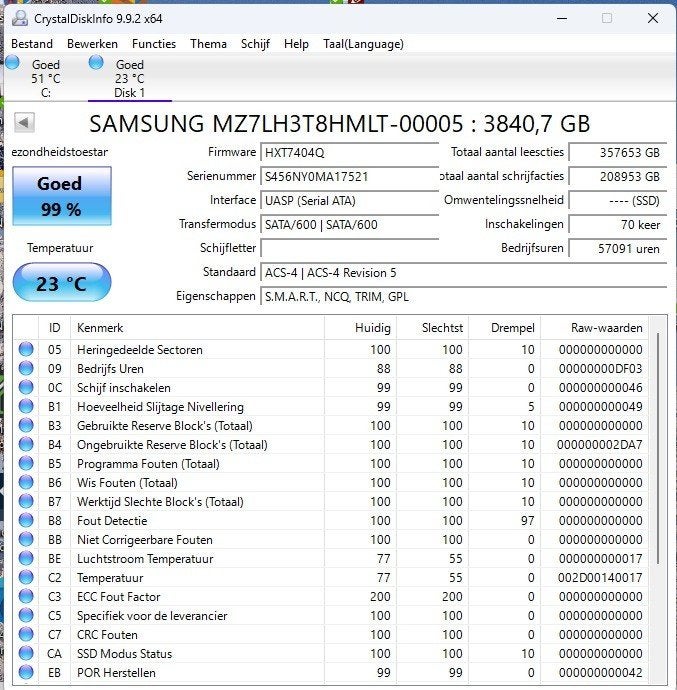Open the Thema menu

(208, 44)
